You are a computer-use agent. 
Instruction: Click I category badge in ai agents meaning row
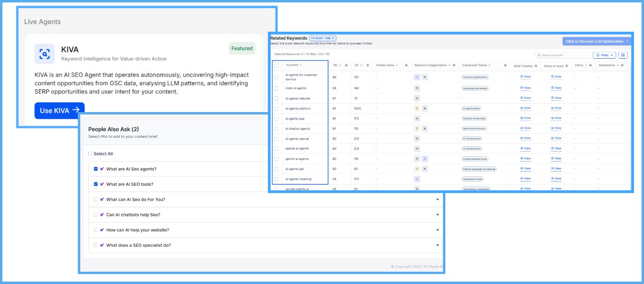[417, 179]
